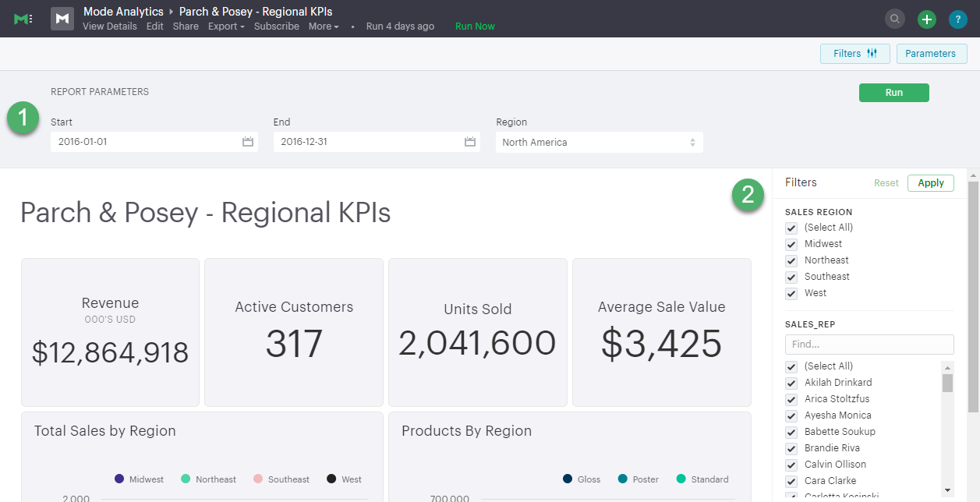Click the Run Now link
This screenshot has height=502, width=980.
coord(475,27)
